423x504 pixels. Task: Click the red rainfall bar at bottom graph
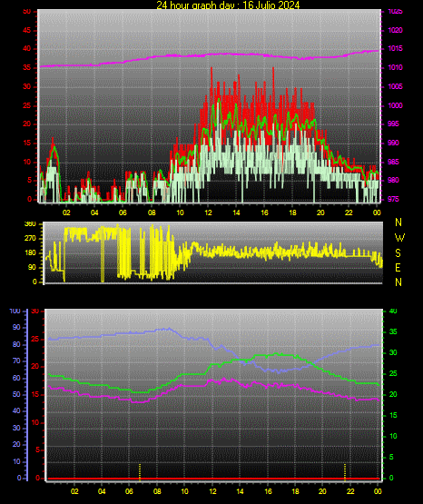pos(213,479)
